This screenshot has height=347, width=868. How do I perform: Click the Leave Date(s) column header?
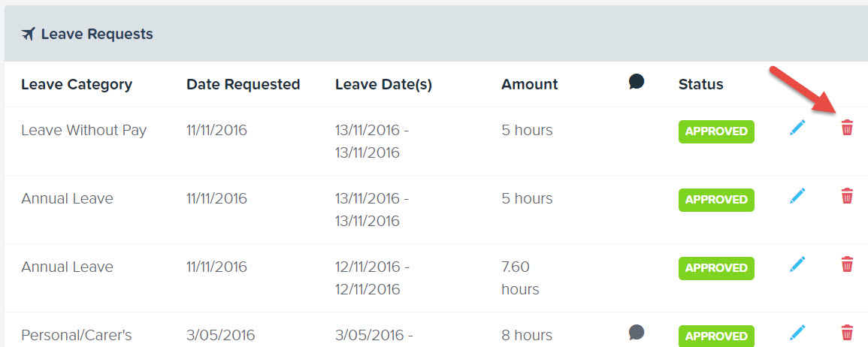tap(383, 85)
